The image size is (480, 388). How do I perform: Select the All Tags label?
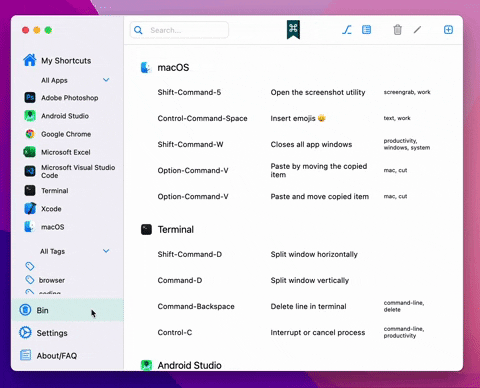click(52, 251)
